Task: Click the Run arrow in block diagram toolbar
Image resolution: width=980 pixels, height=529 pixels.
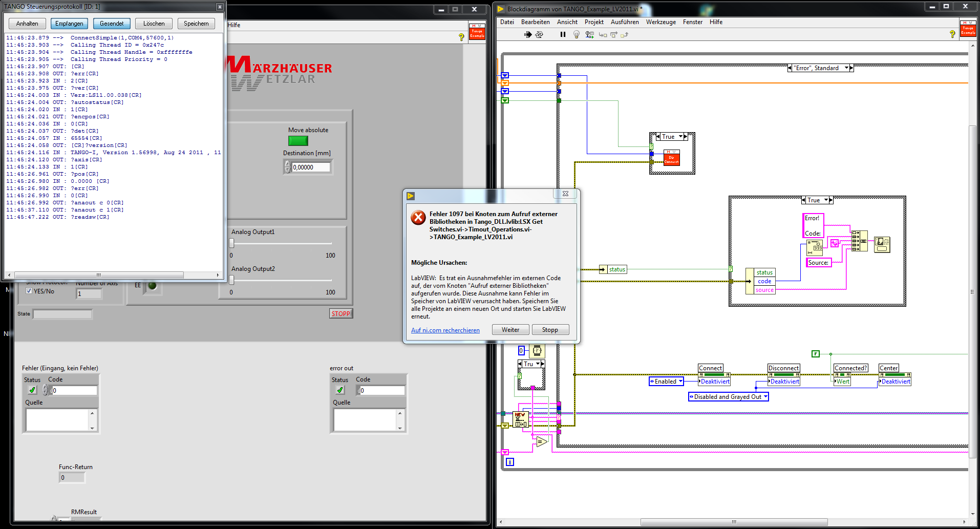Action: coord(528,34)
